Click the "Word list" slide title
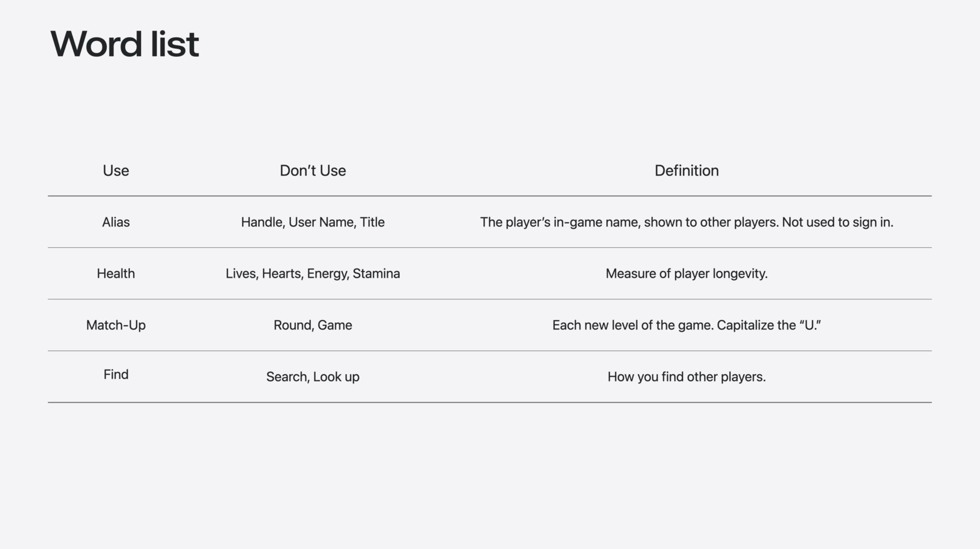Viewport: 980px width, 549px height. (x=124, y=44)
